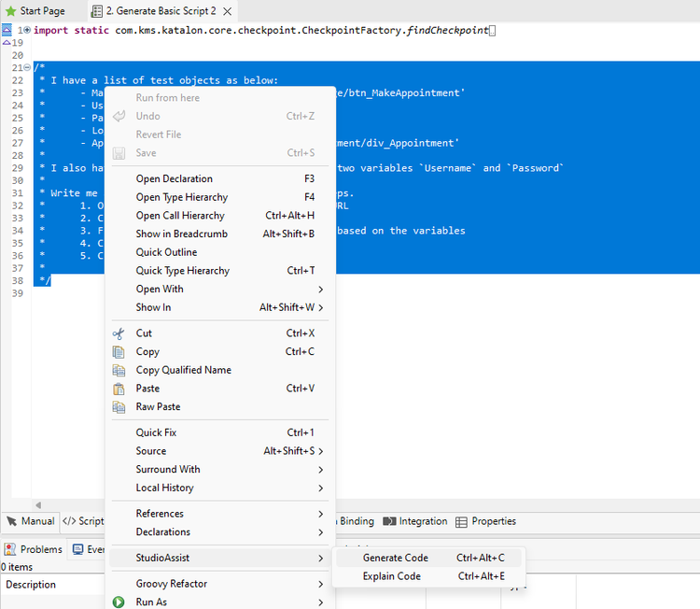Open the Integration tab
The width and height of the screenshot is (700, 609).
click(x=416, y=521)
